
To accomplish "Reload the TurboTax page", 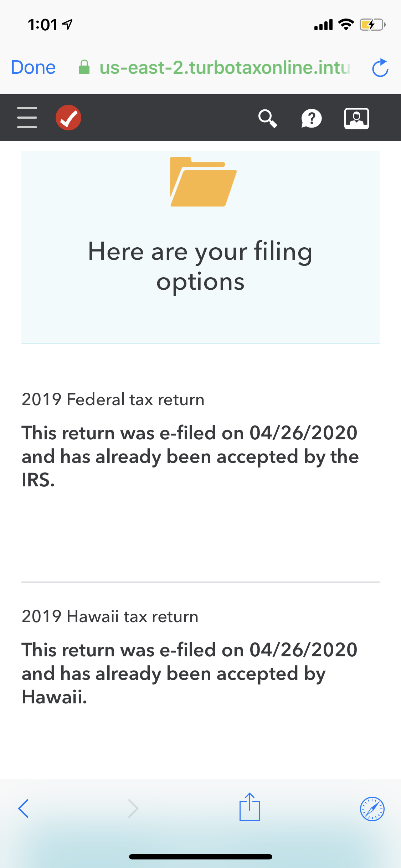I will pos(380,68).
